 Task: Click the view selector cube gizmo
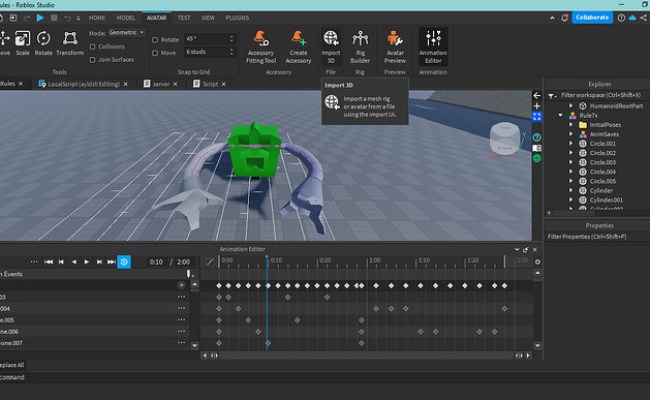coord(504,139)
